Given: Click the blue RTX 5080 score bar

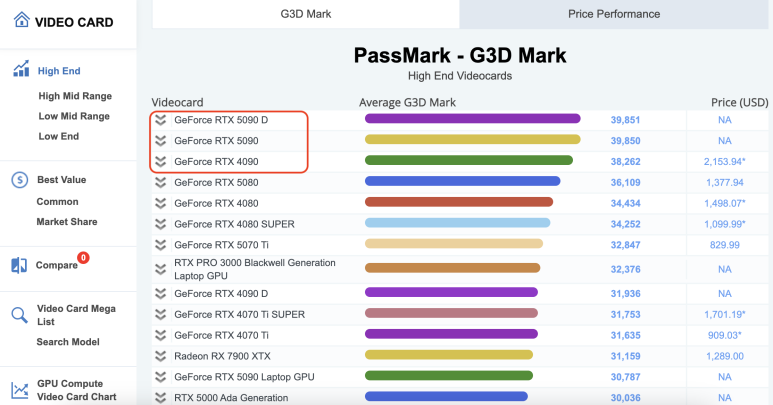Looking at the screenshot, I should tap(462, 181).
